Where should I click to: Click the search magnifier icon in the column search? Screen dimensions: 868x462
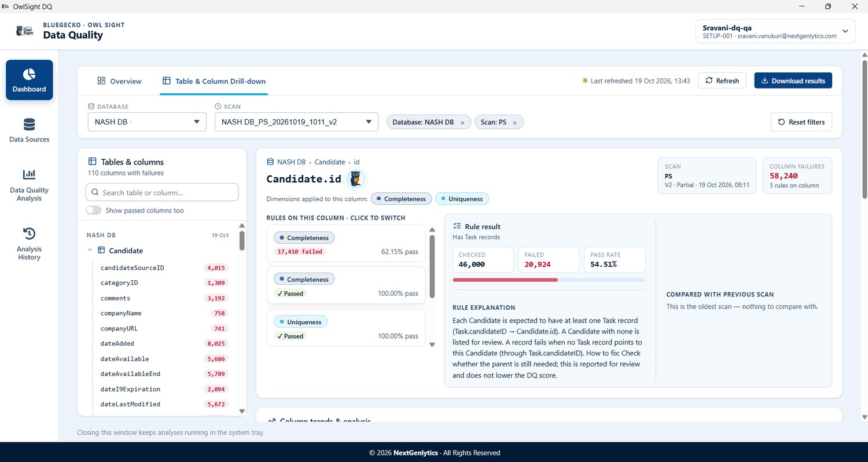95,193
